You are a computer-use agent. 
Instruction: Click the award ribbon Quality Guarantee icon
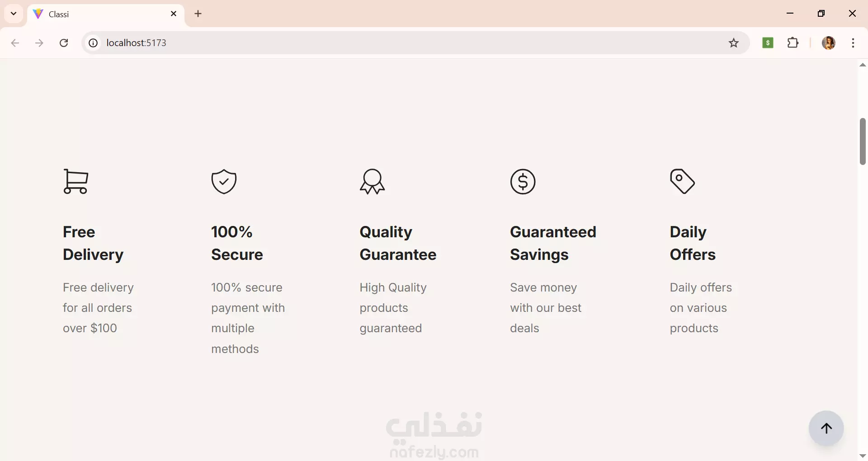coord(373,182)
